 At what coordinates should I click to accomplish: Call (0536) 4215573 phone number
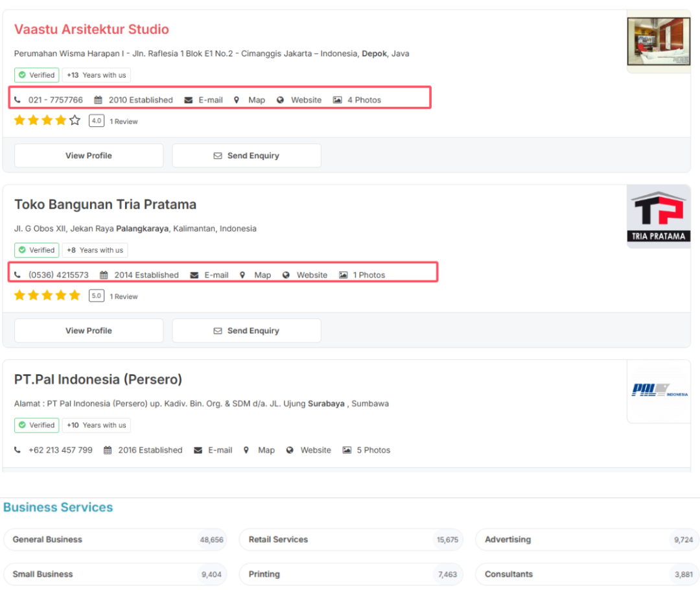58,275
